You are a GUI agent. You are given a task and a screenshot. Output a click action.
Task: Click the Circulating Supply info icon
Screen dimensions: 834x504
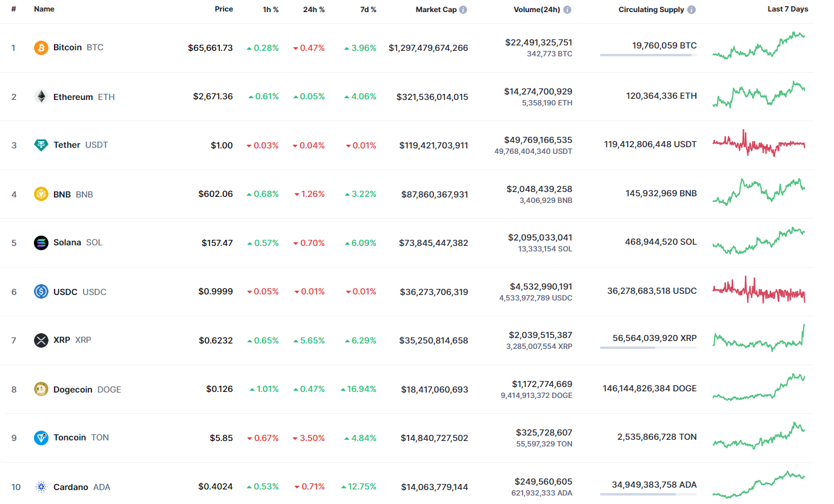[x=692, y=10]
